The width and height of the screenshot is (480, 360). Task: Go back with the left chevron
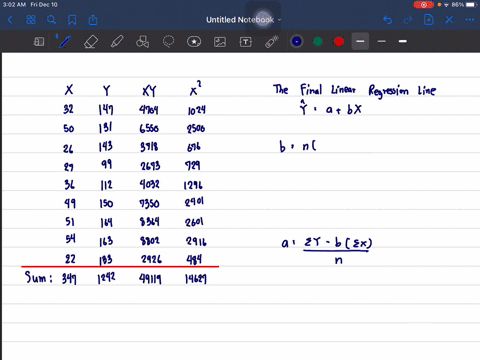click(x=10, y=20)
